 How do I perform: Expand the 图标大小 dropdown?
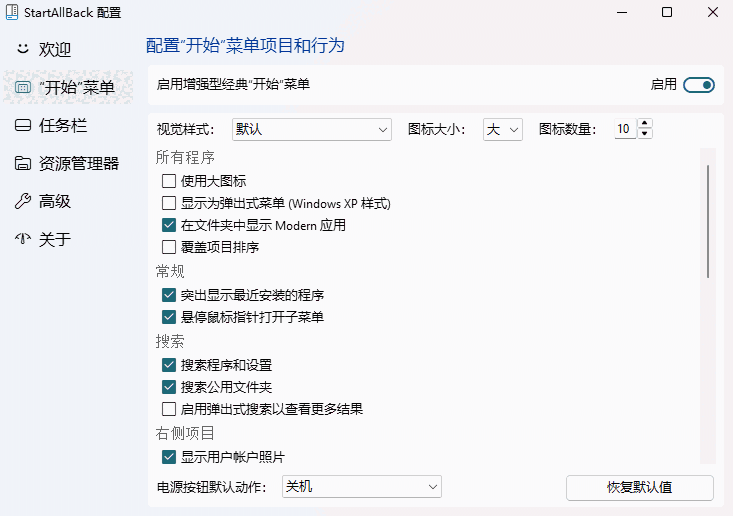[x=503, y=129]
